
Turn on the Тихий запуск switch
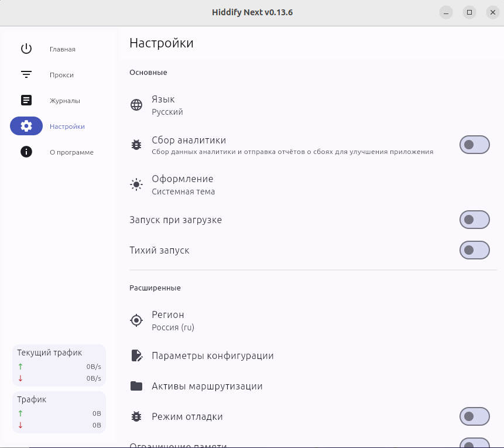pos(474,250)
